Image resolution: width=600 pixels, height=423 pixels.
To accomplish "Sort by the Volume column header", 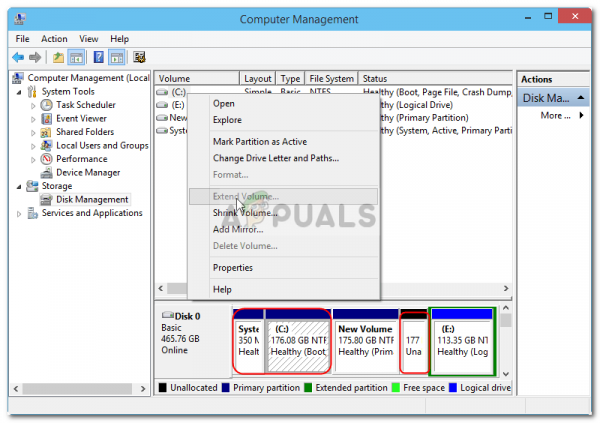I will tap(197, 78).
